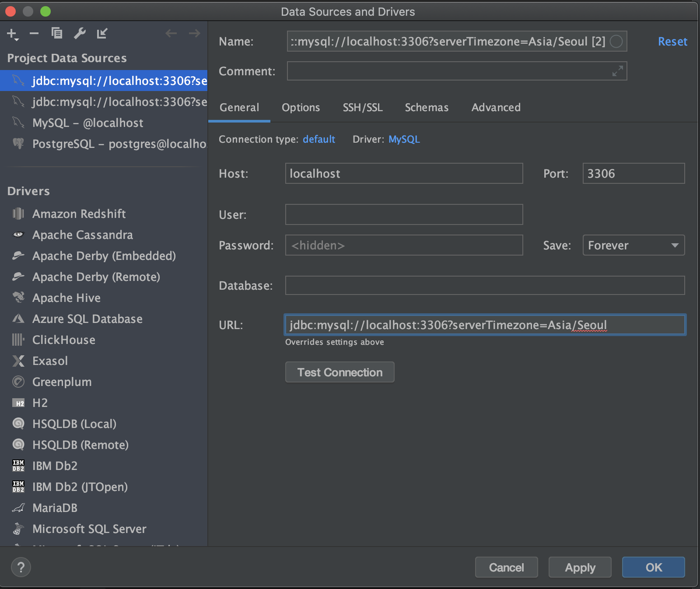Click the Test Connection button
Viewport: 700px width, 589px height.
(340, 372)
